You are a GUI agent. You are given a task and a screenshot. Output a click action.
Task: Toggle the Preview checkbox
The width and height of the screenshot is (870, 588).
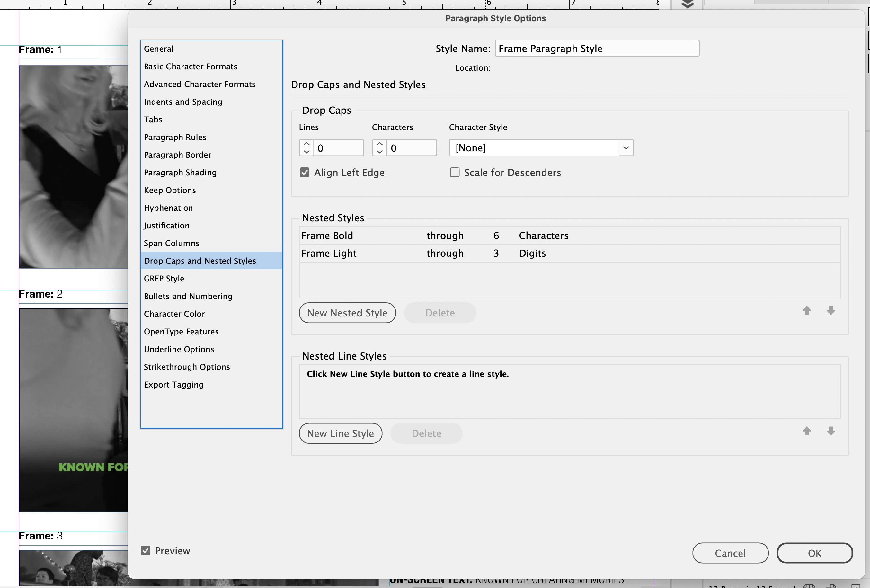[146, 551]
